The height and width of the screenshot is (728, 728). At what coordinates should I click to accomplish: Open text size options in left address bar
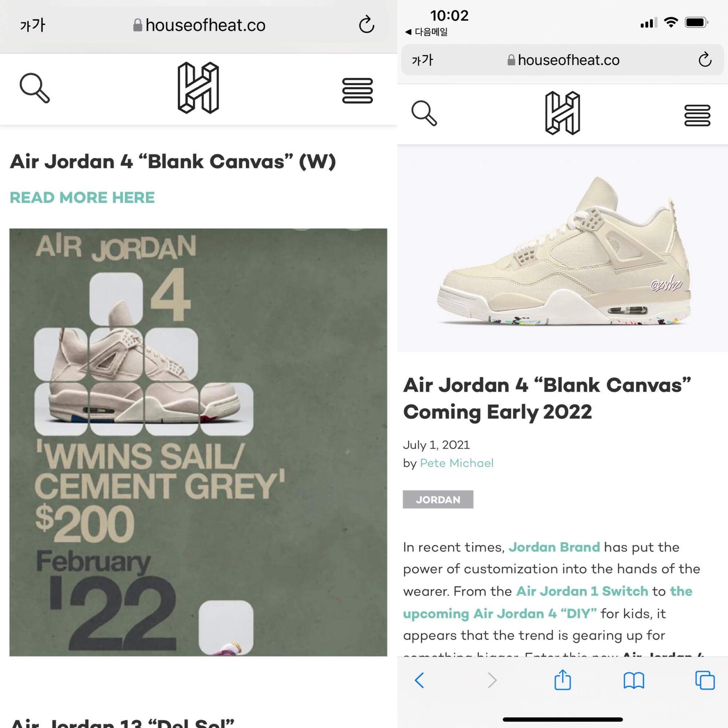pos(32,25)
